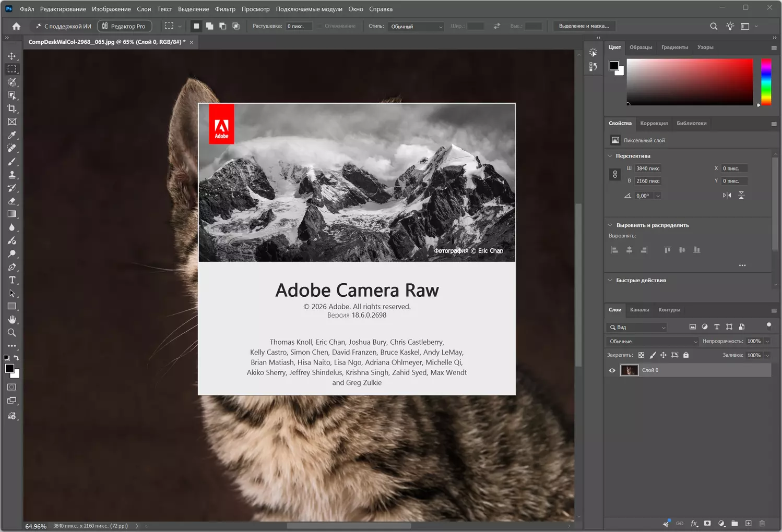This screenshot has height=532, width=782.
Task: Open the Заливка value dropdown arrow
Action: (x=767, y=356)
